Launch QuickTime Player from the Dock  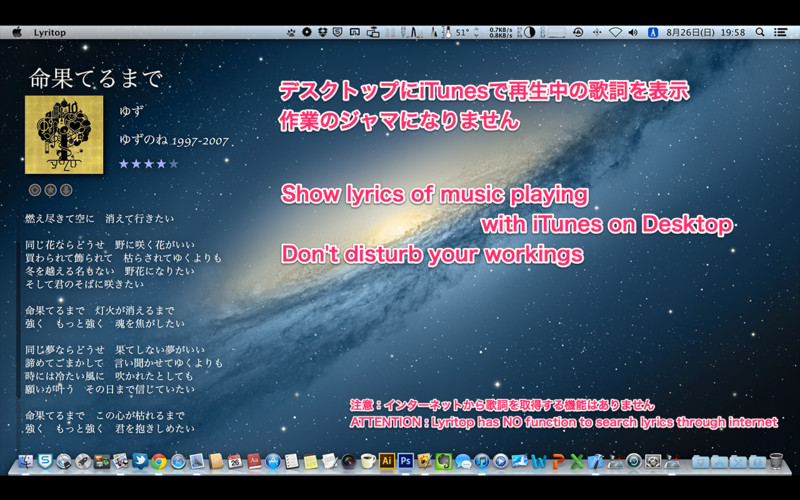click(x=501, y=461)
